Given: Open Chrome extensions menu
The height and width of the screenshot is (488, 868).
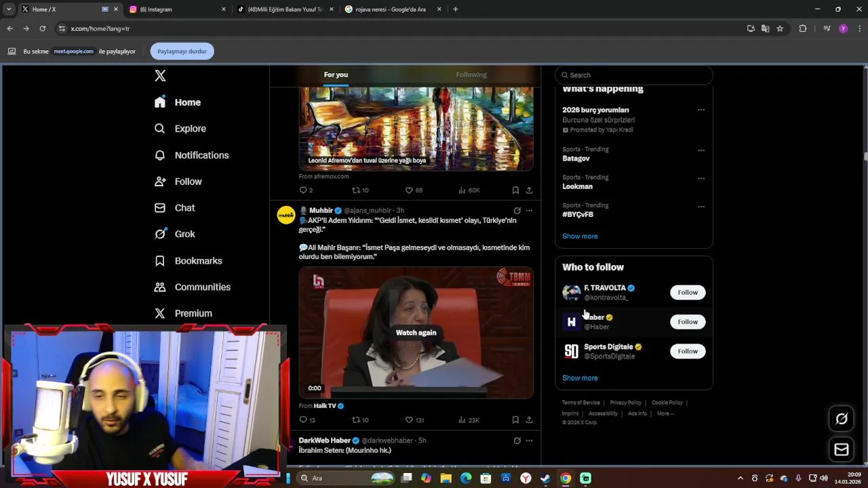Looking at the screenshot, I should [803, 28].
